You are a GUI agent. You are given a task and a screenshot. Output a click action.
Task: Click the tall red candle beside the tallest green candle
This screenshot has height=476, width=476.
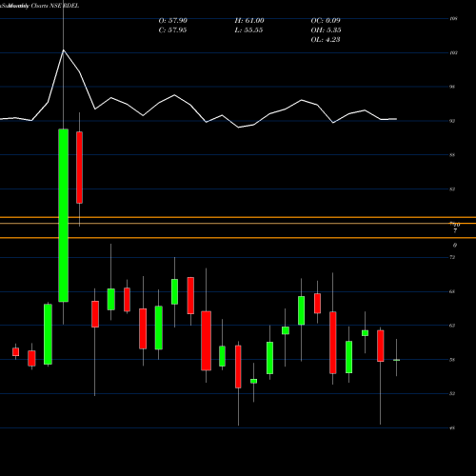point(79,168)
